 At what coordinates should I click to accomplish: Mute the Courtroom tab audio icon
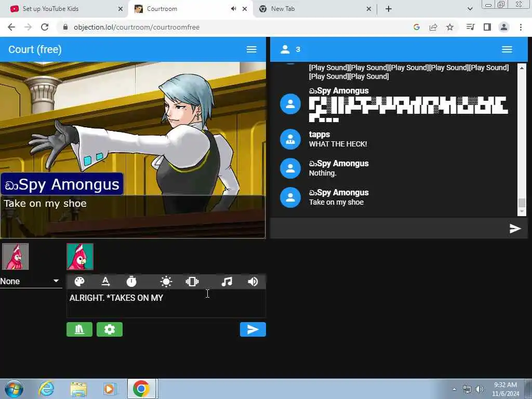point(233,9)
